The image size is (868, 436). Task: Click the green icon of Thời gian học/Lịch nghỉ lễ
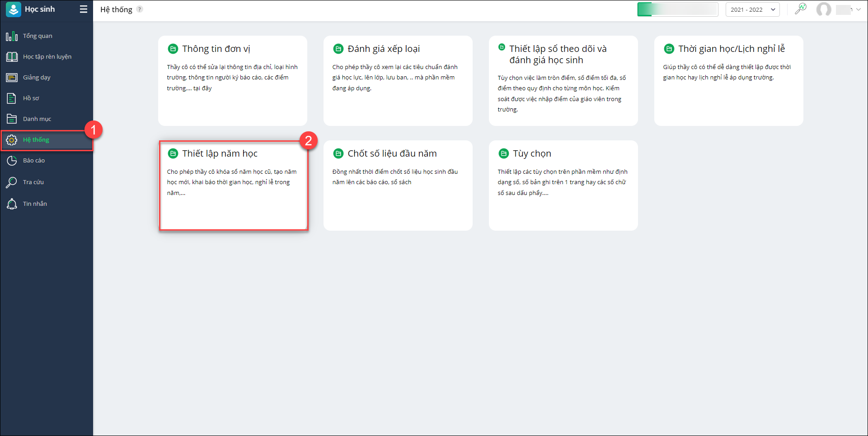669,49
